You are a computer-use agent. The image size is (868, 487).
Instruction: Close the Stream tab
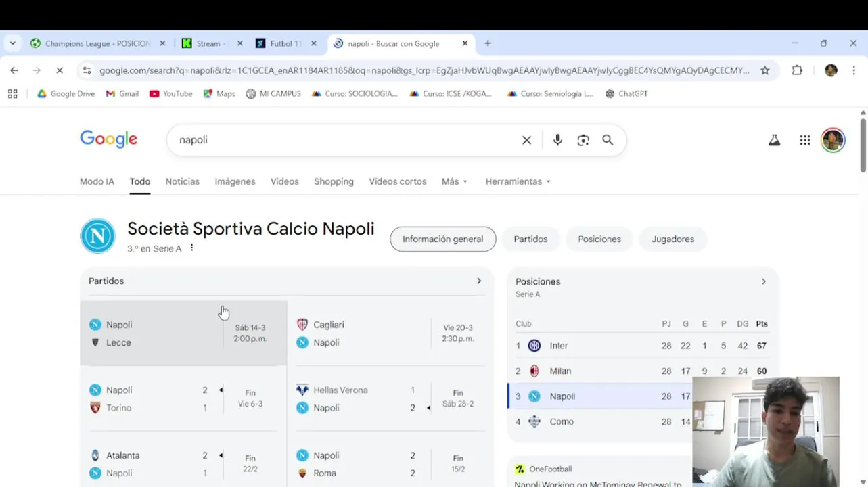239,43
